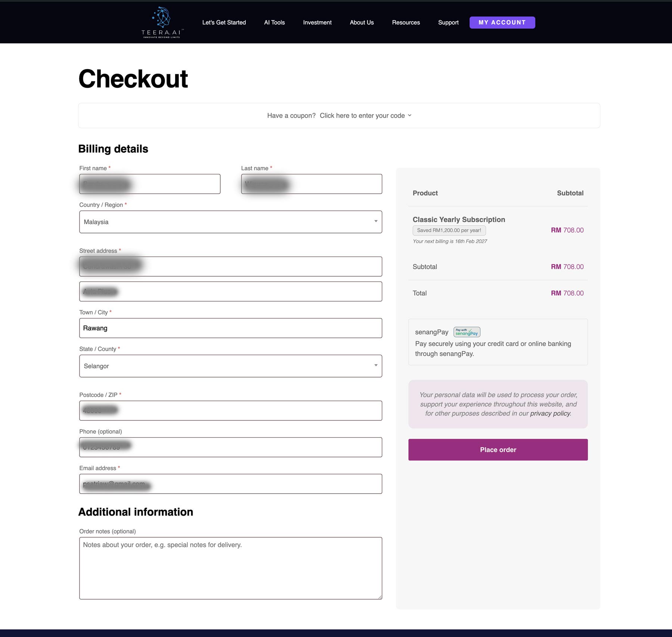Click the MY ACCOUNT button
This screenshot has width=672, height=637.
click(x=502, y=22)
